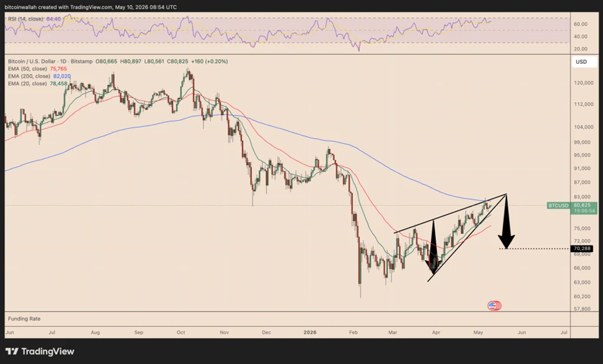The image size is (603, 364).
Task: Click the TradingView logo
Action: [39, 351]
